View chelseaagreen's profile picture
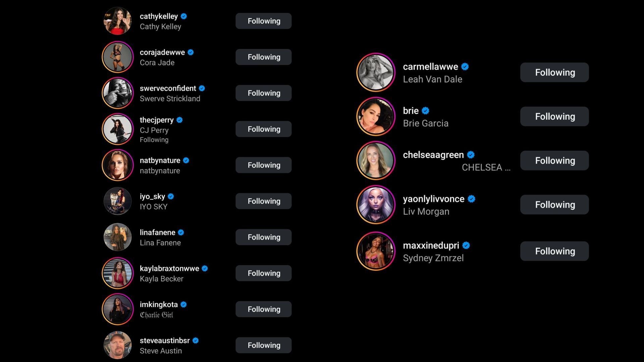Viewport: 644px width, 362px height. [376, 161]
